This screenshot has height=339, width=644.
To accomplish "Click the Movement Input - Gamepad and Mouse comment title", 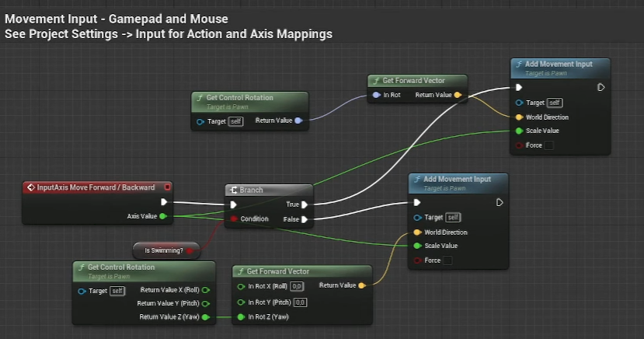I will coord(117,19).
